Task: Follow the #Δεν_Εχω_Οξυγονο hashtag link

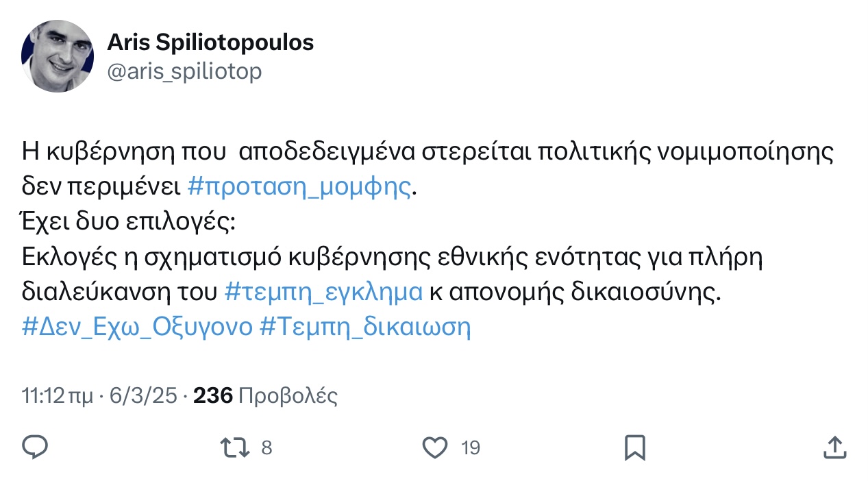Action: [x=137, y=327]
